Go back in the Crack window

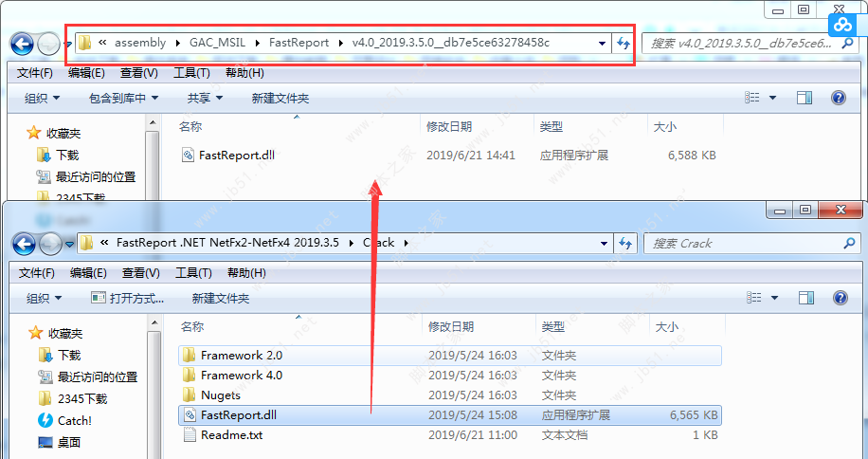point(24,244)
